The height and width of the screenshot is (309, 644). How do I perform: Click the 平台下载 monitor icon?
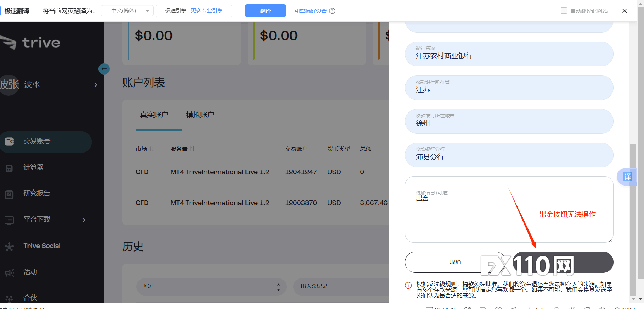pos(10,220)
